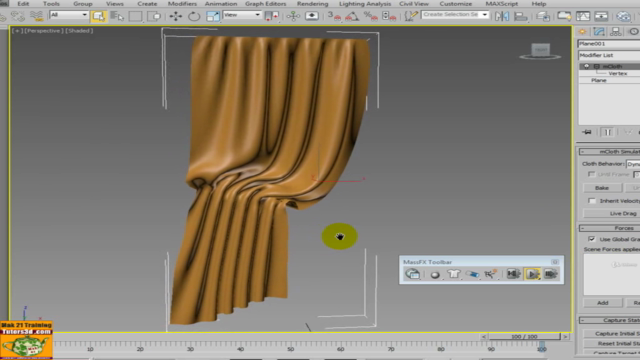
Task: Collapse mCloth Simulation rollout
Action: pyautogui.click(x=609, y=151)
